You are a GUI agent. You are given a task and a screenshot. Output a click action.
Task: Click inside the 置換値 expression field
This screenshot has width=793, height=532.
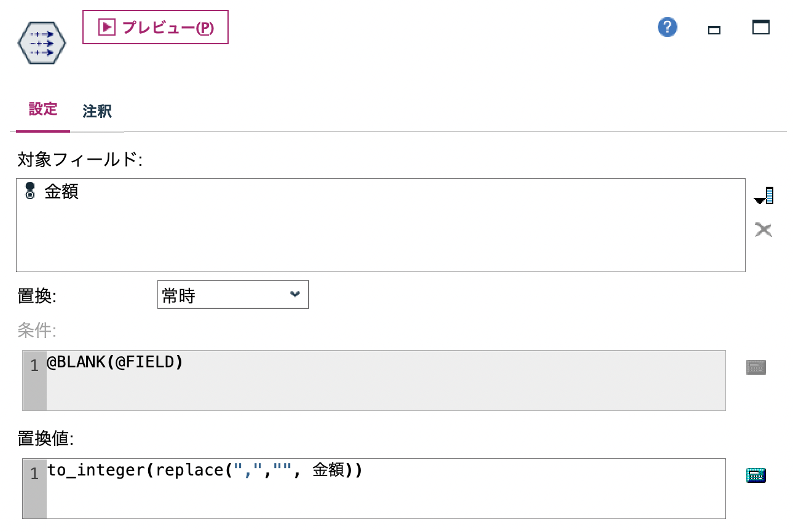[246, 488]
